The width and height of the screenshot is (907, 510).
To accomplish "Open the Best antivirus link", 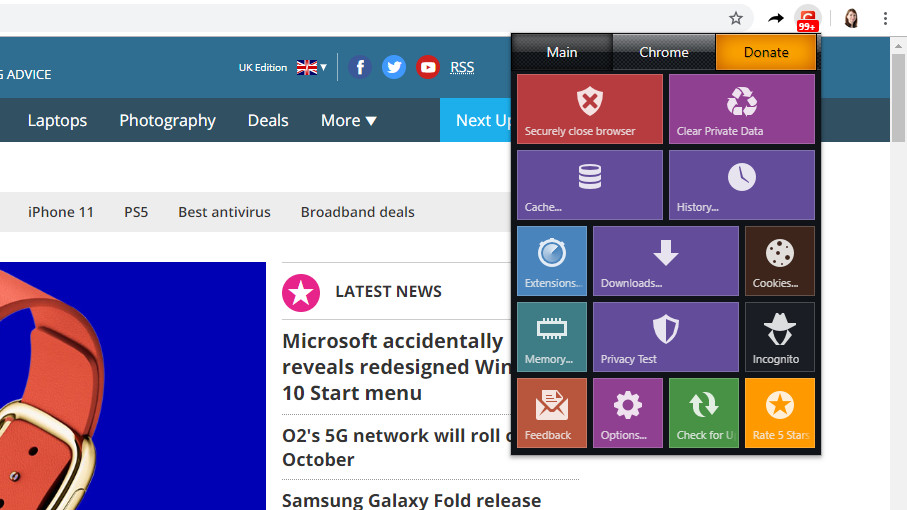I will [x=224, y=212].
